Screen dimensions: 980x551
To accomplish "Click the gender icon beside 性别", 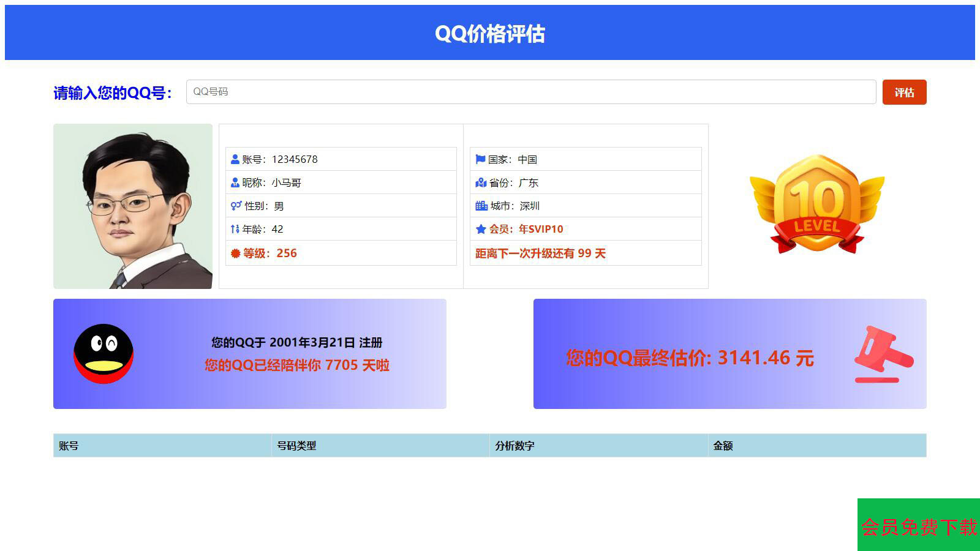I will (x=236, y=206).
